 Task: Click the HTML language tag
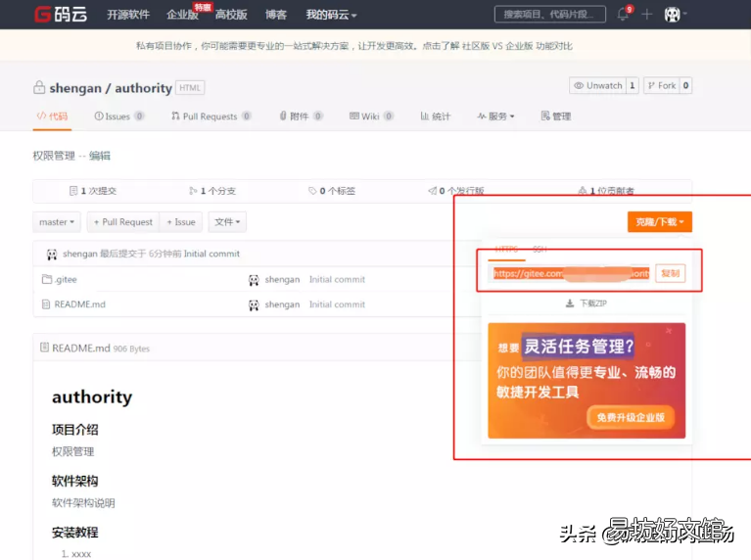click(190, 88)
